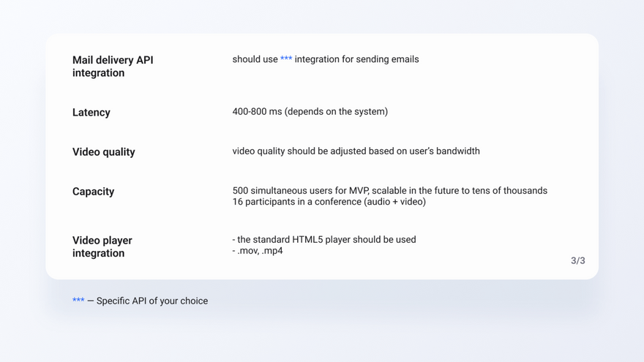Click the "500 simultaneous users for MVP" text

pos(300,191)
